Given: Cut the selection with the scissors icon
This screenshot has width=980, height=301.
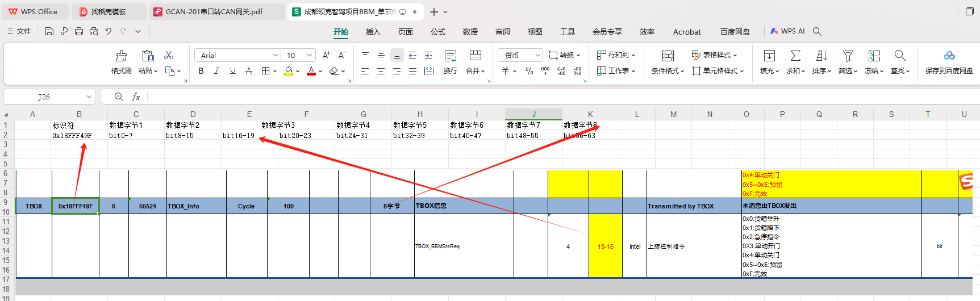Looking at the screenshot, I should pos(169,55).
